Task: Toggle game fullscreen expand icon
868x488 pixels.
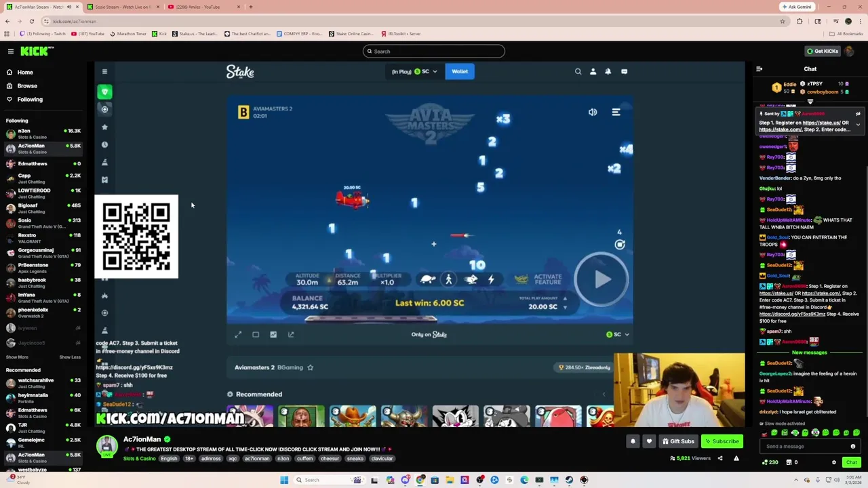Action: [x=238, y=334]
